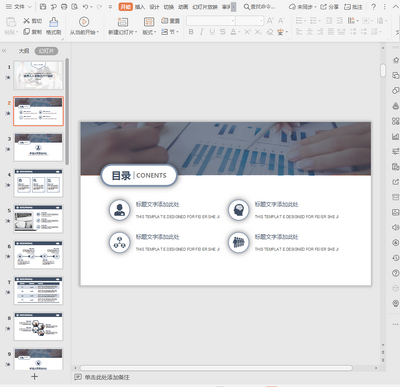
Task: Click the New Slide (新建幻灯片) icon
Action: 123,22
